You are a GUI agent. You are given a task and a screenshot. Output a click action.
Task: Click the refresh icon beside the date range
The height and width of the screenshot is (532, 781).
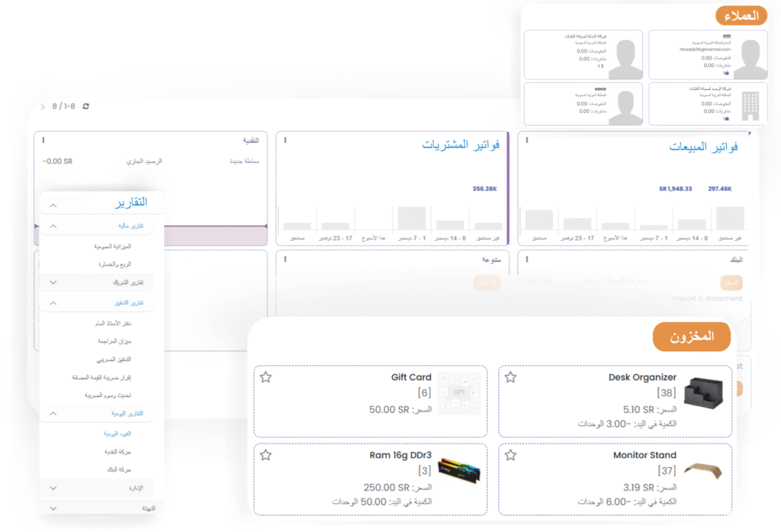[85, 106]
